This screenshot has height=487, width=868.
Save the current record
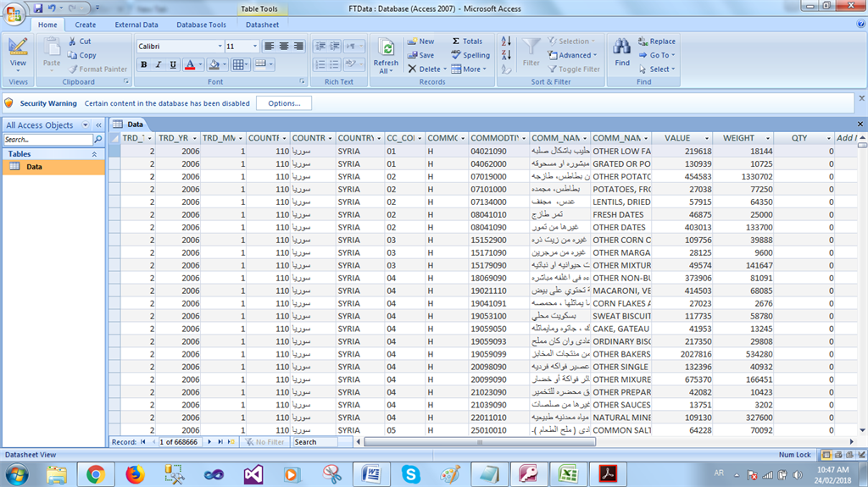click(x=420, y=55)
